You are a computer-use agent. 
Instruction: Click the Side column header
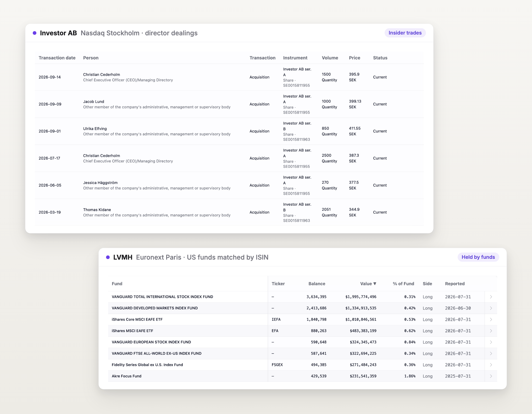pos(427,284)
